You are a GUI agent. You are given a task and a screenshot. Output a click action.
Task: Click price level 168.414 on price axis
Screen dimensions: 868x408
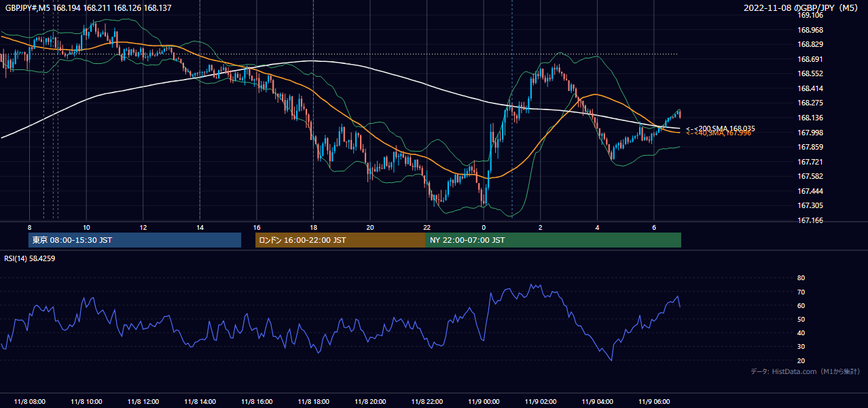point(810,88)
